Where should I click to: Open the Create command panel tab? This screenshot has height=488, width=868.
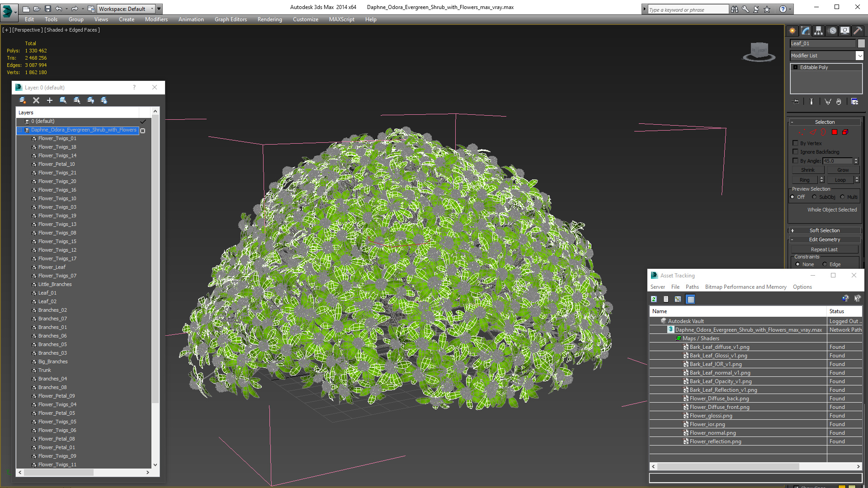[793, 31]
